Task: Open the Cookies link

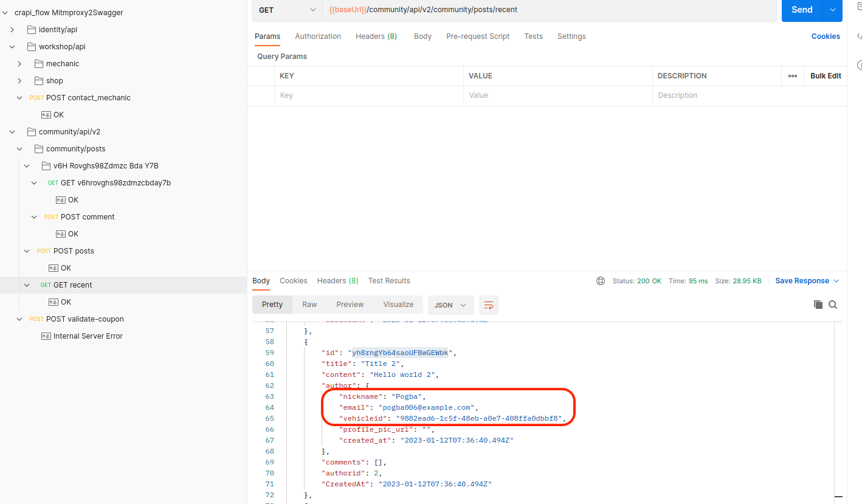Action: pos(826,36)
